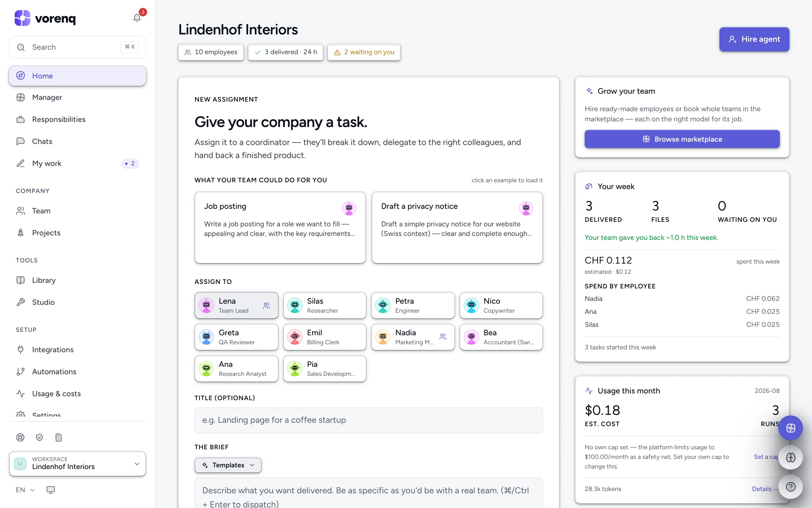The height and width of the screenshot is (508, 812).
Task: Open the '3 delivered · 24 h' chip
Action: coord(286,52)
